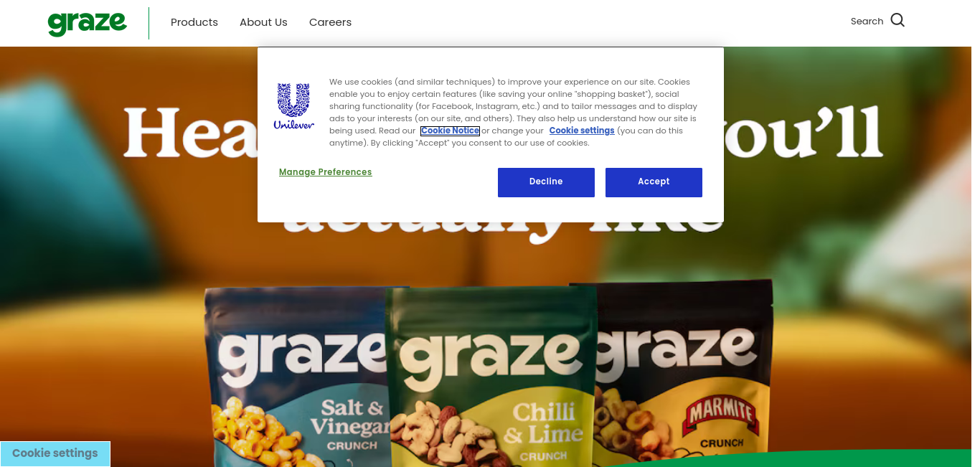Decline cookies in the dialog

[x=546, y=182]
